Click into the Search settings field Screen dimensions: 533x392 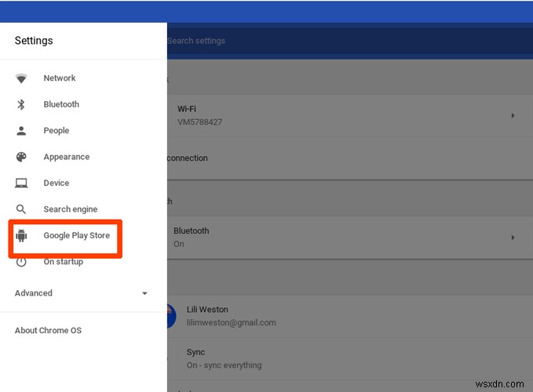click(350, 41)
